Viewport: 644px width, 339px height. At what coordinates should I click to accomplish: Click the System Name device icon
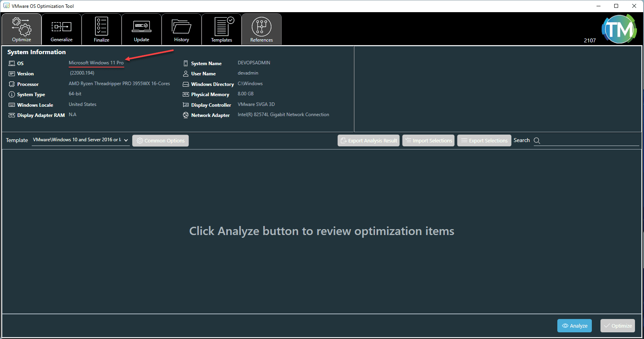click(186, 63)
